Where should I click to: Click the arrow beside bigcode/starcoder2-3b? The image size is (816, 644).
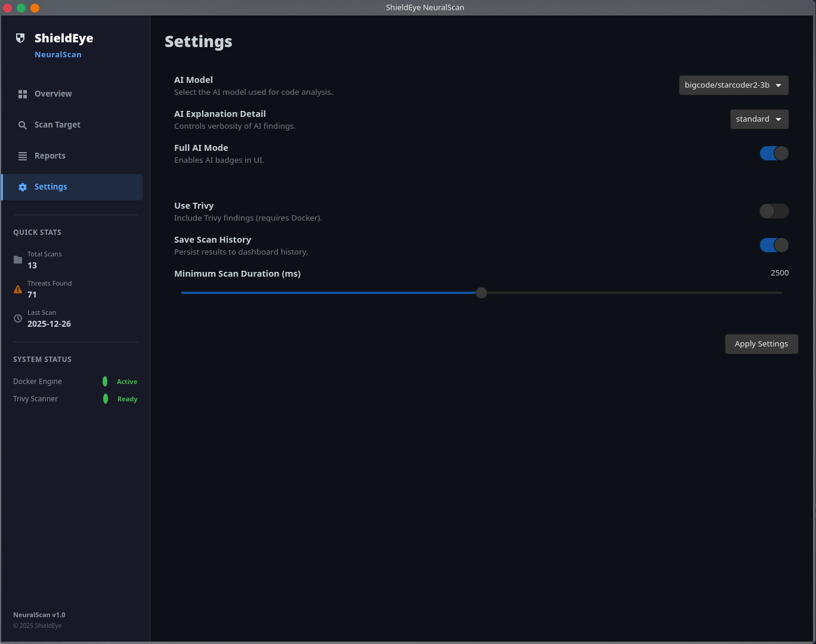pos(778,85)
